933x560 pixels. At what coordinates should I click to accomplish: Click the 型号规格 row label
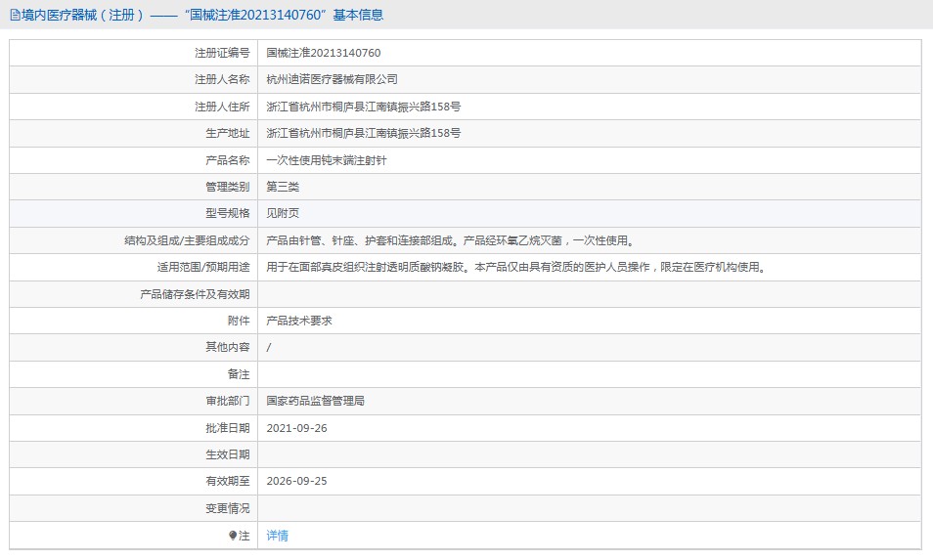pos(228,213)
